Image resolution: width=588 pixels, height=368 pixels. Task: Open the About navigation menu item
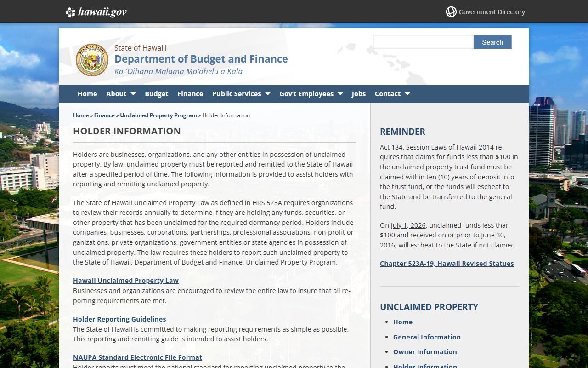[116, 94]
